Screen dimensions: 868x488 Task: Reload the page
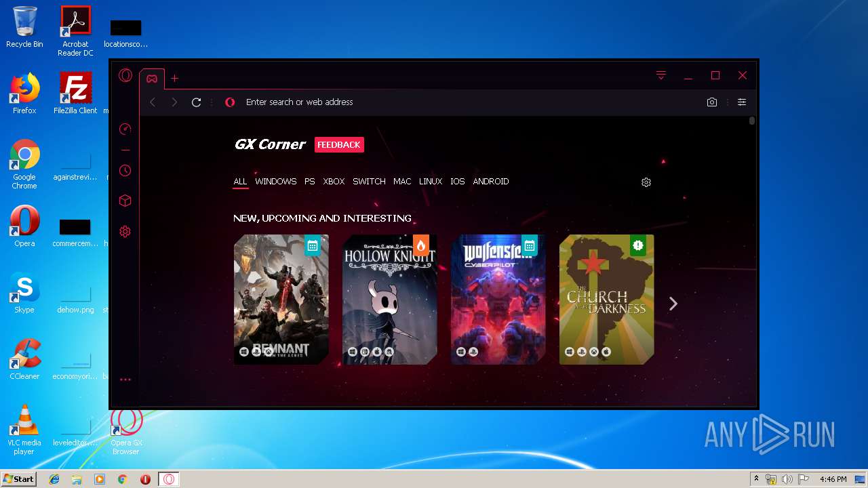point(196,102)
